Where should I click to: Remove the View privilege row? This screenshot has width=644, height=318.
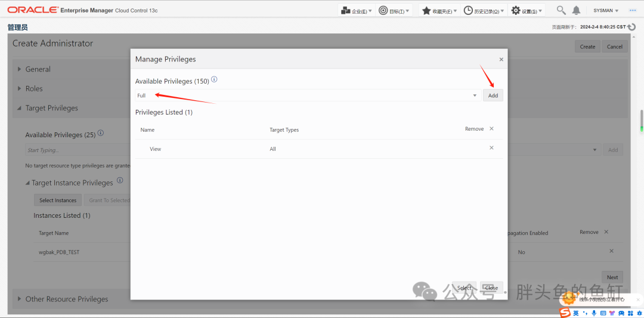[x=491, y=148]
